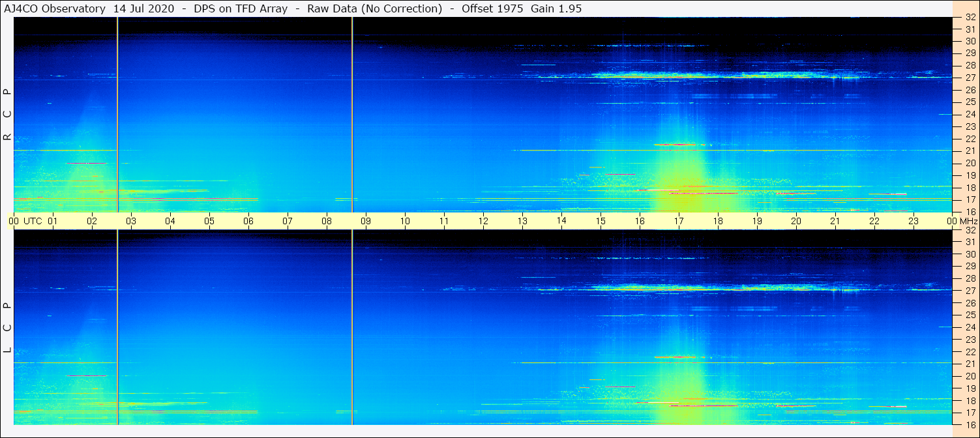Click the 29 MHz tick label of LCP panel
The width and height of the screenshot is (980, 438).
point(970,266)
